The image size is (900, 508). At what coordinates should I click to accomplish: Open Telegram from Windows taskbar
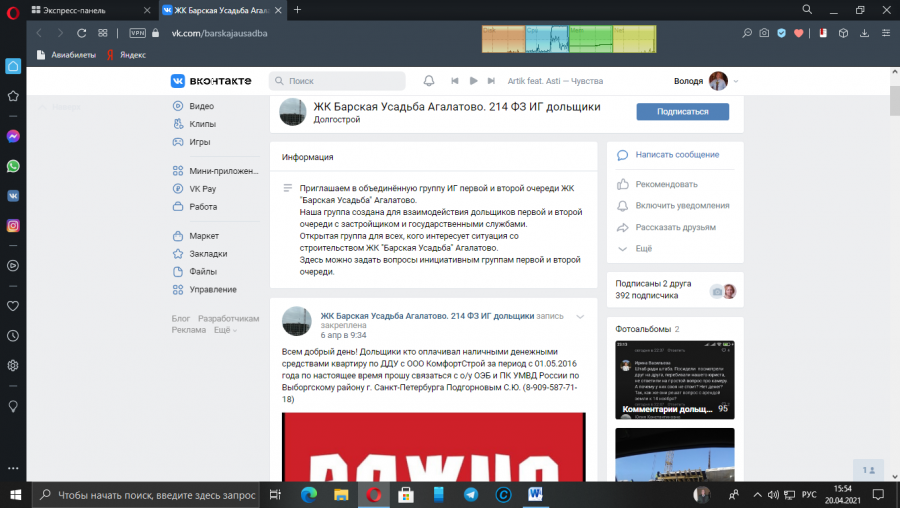pos(471,495)
